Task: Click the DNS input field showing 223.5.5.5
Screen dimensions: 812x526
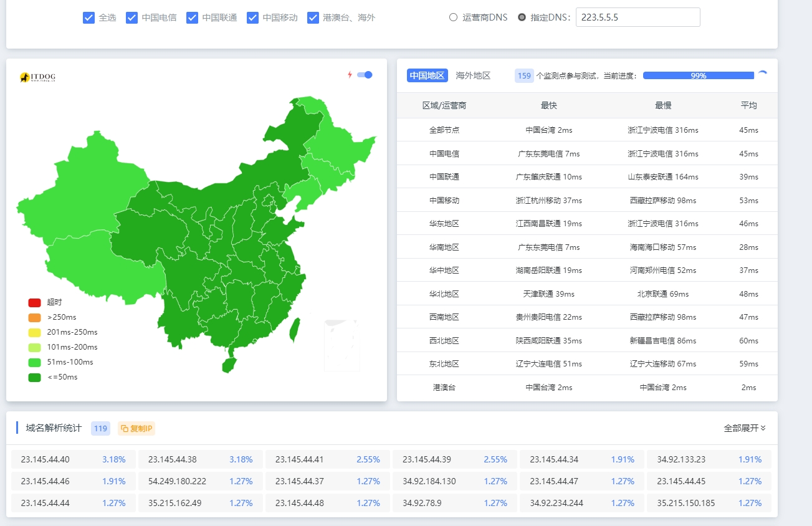Action: click(x=637, y=17)
